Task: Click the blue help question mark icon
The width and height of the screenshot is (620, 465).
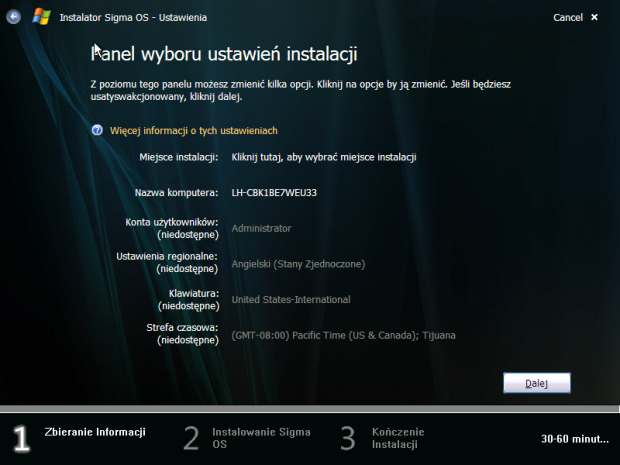Action: tap(97, 130)
